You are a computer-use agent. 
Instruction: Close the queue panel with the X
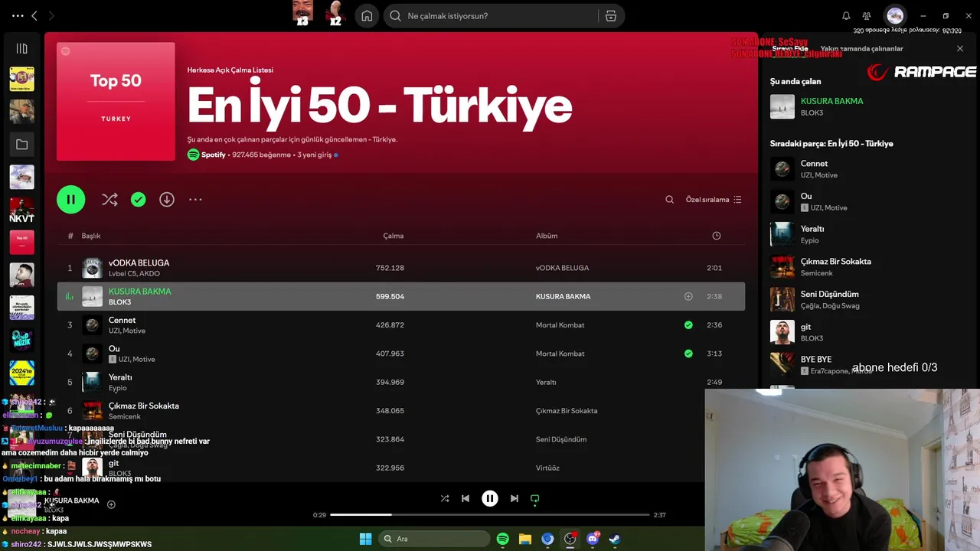(x=960, y=48)
